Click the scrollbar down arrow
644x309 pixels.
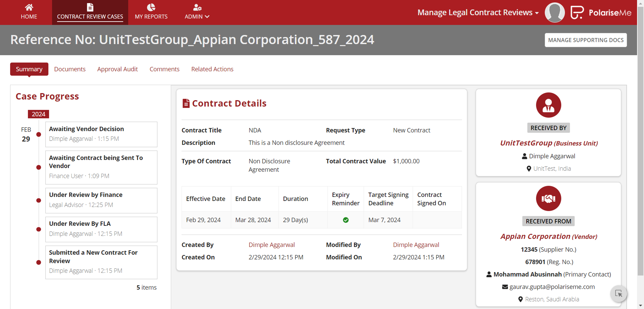640,305
